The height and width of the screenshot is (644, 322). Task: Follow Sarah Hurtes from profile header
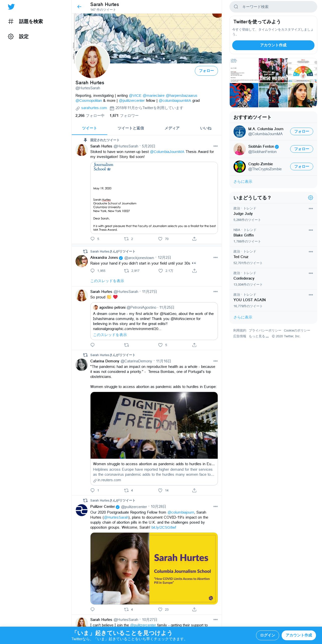point(206,71)
